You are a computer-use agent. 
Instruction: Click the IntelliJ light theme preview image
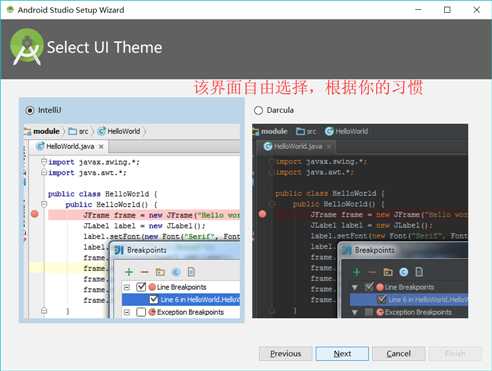(132, 221)
